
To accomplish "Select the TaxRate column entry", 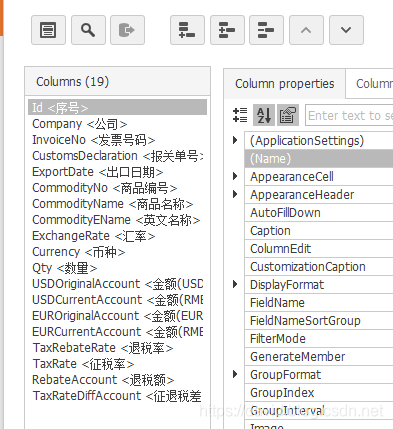I will [x=117, y=364].
